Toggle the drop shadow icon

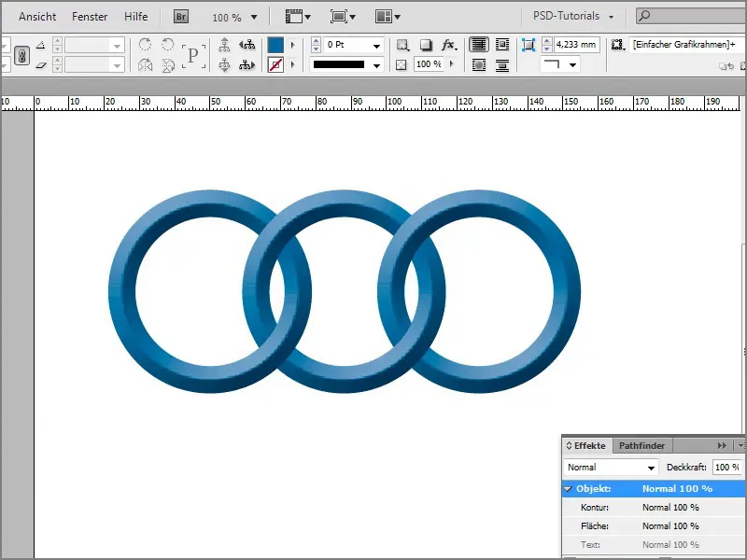[426, 45]
